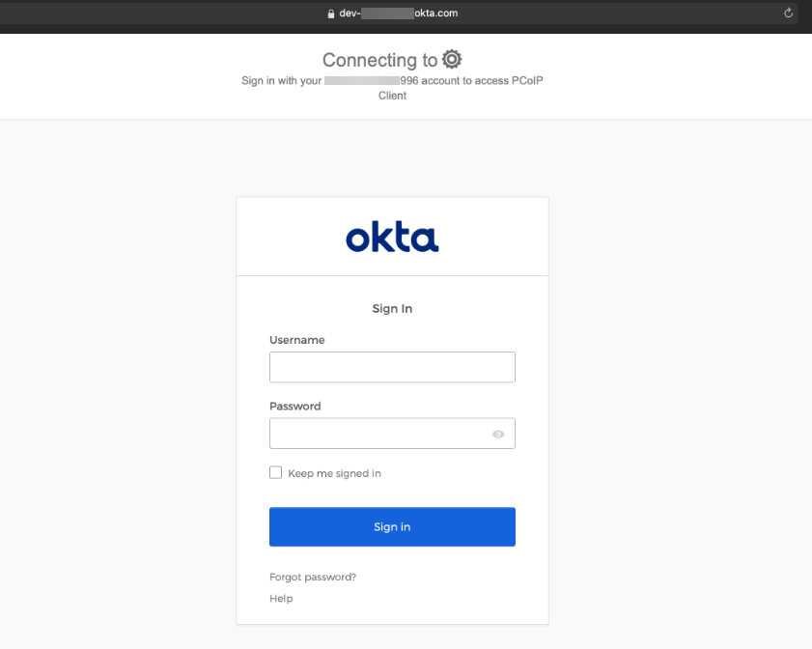812x649 pixels.
Task: Click the gear app icon beside Connecting to
Action: pos(452,59)
